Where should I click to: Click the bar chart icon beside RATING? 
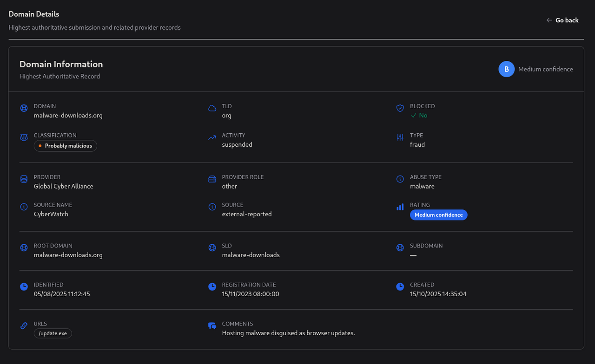pyautogui.click(x=400, y=207)
